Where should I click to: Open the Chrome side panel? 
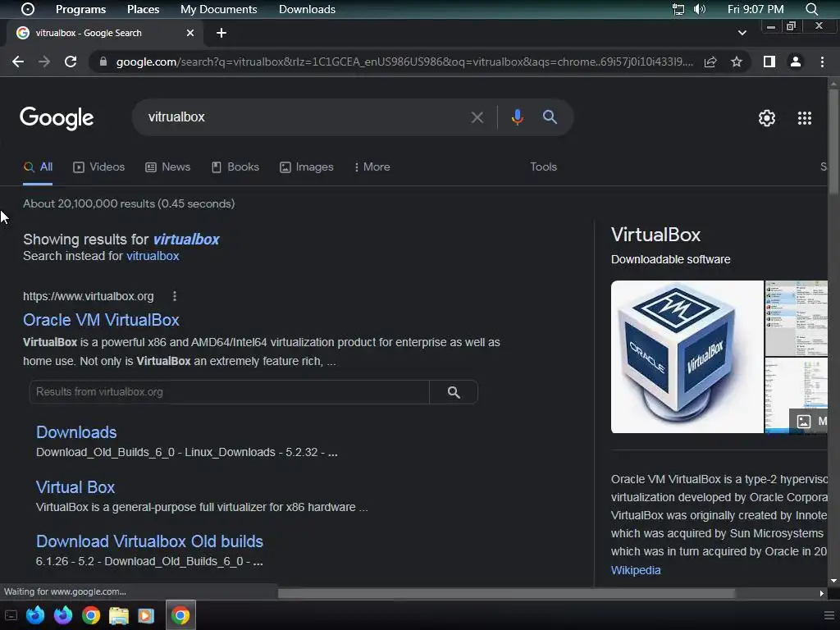(769, 62)
